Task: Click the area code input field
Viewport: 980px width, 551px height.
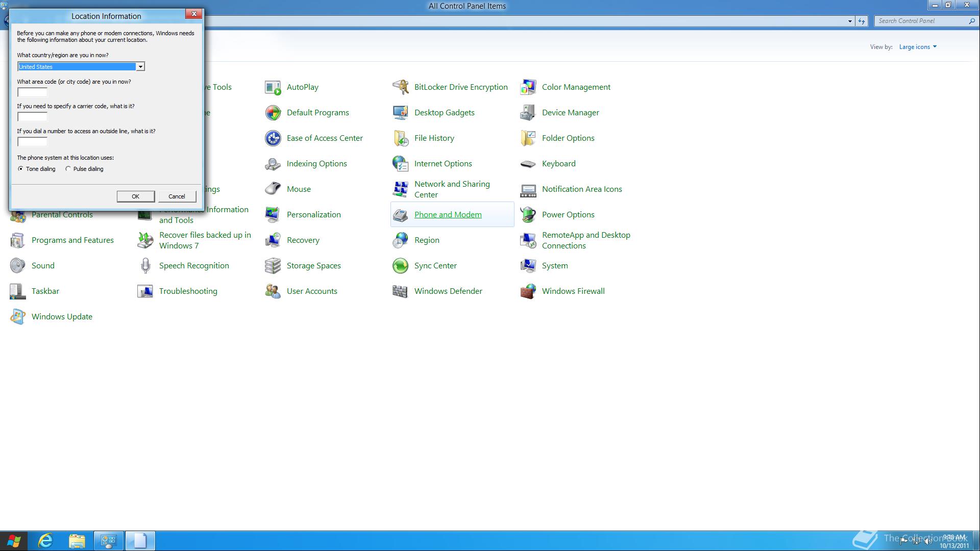Action: [32, 92]
